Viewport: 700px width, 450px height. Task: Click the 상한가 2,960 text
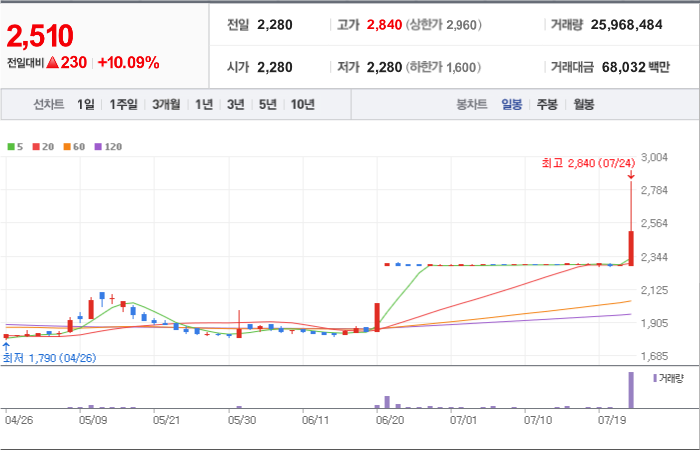tap(444, 25)
